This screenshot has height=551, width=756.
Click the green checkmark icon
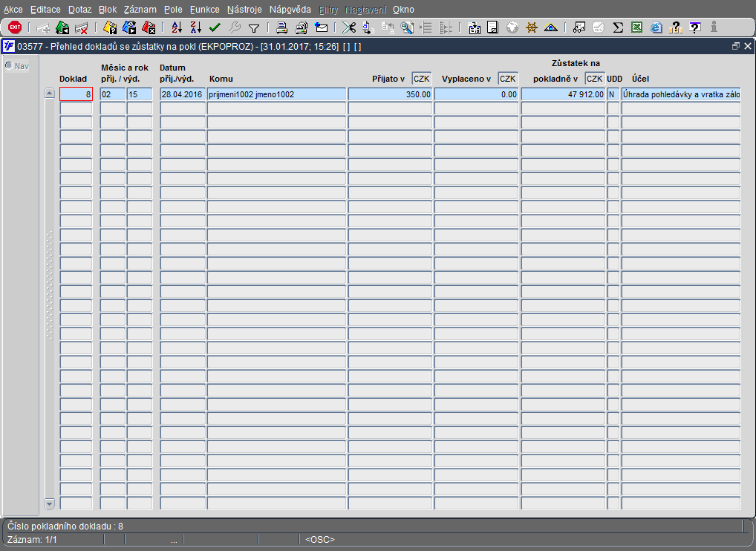point(215,27)
